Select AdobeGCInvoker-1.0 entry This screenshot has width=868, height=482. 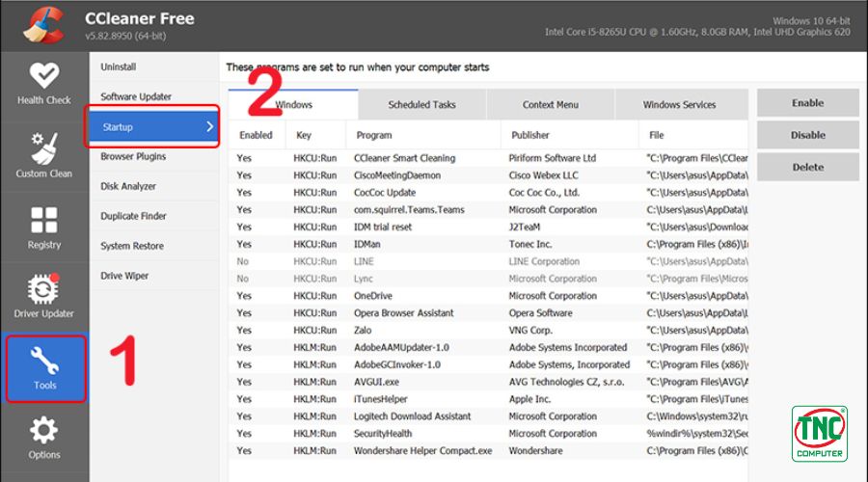(488, 364)
